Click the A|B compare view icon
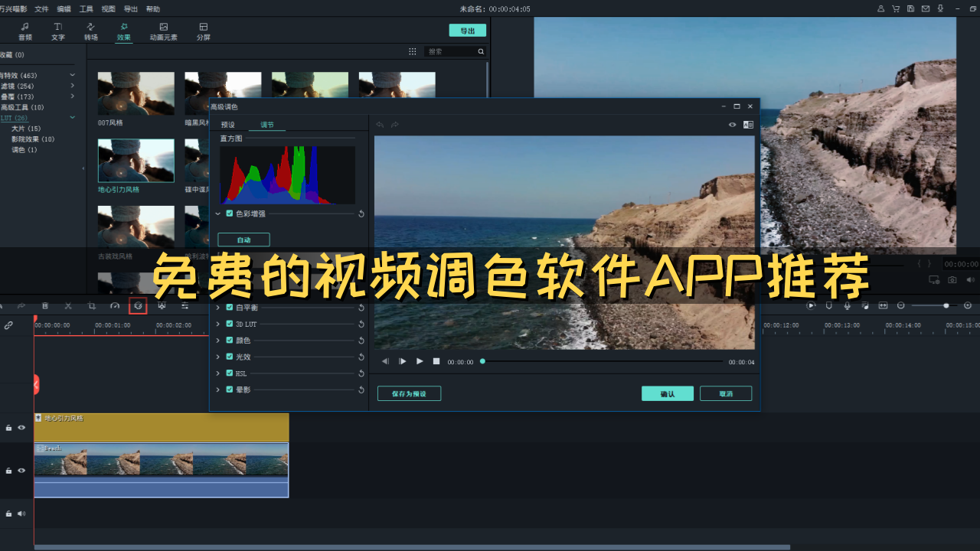This screenshot has width=980, height=551. point(749,125)
